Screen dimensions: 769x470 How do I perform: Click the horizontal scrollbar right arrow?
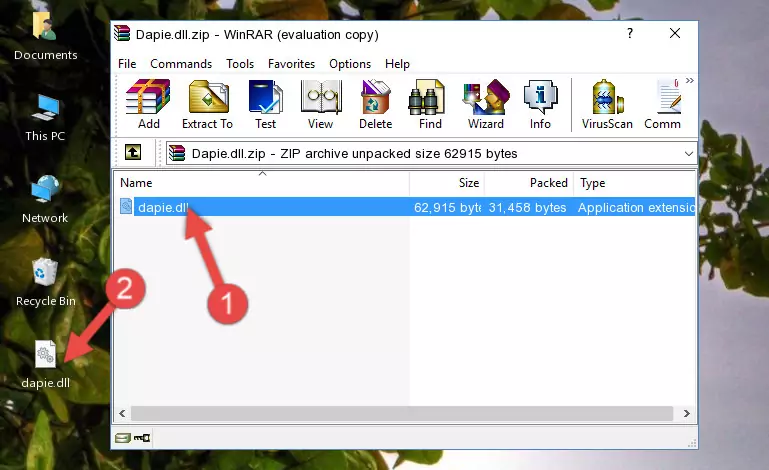[687, 414]
